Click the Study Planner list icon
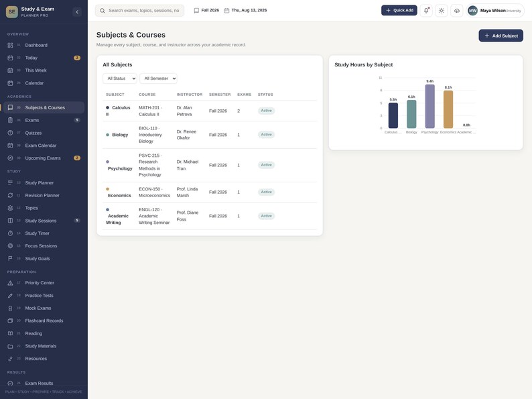Viewport: 532px width, 399px height. coord(10,182)
